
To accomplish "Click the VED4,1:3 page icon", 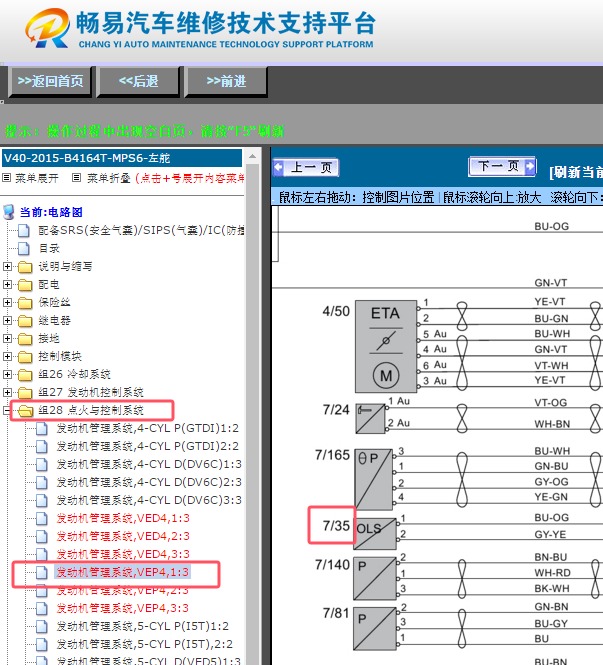I will pyautogui.click(x=42, y=518).
